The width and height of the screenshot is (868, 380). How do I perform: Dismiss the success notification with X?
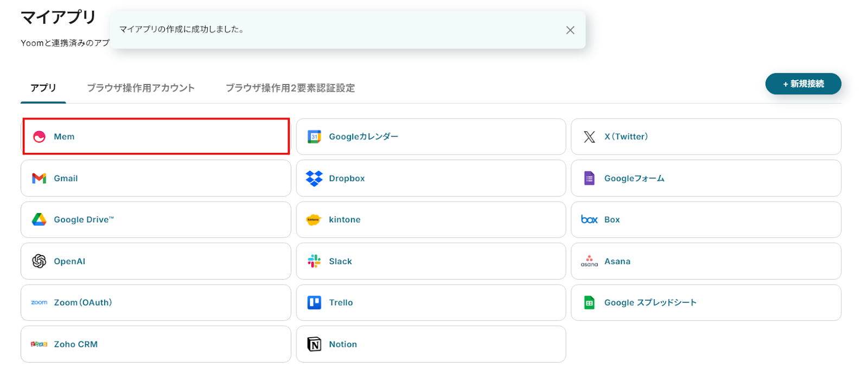570,30
